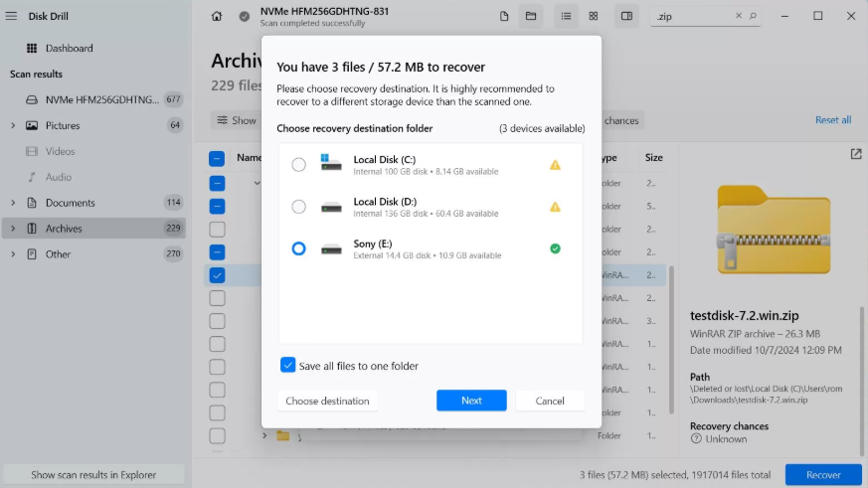868x488 pixels.
Task: Expand the Documents category
Action: [x=13, y=203]
